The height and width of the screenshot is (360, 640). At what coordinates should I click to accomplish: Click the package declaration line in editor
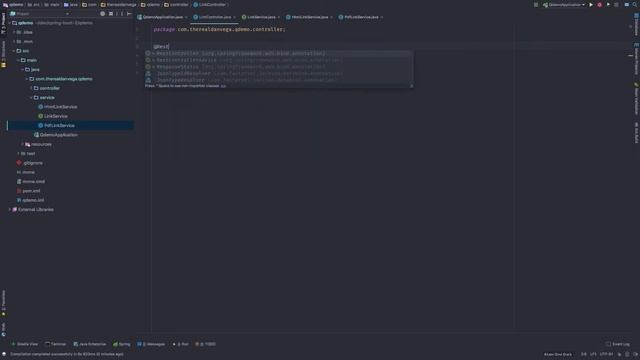(x=220, y=29)
